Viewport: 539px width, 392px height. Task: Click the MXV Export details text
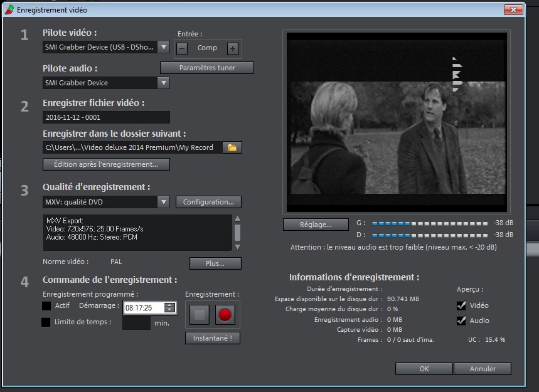(x=95, y=229)
